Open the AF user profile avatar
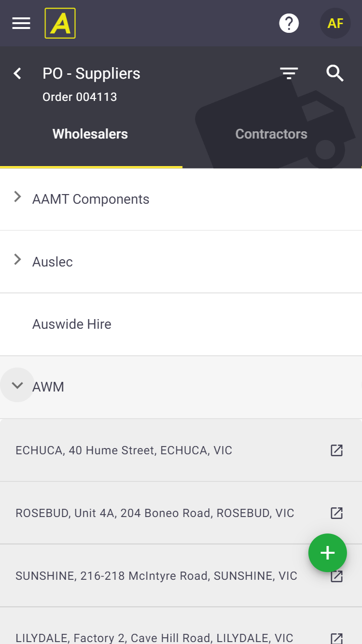The width and height of the screenshot is (362, 644). pyautogui.click(x=335, y=23)
